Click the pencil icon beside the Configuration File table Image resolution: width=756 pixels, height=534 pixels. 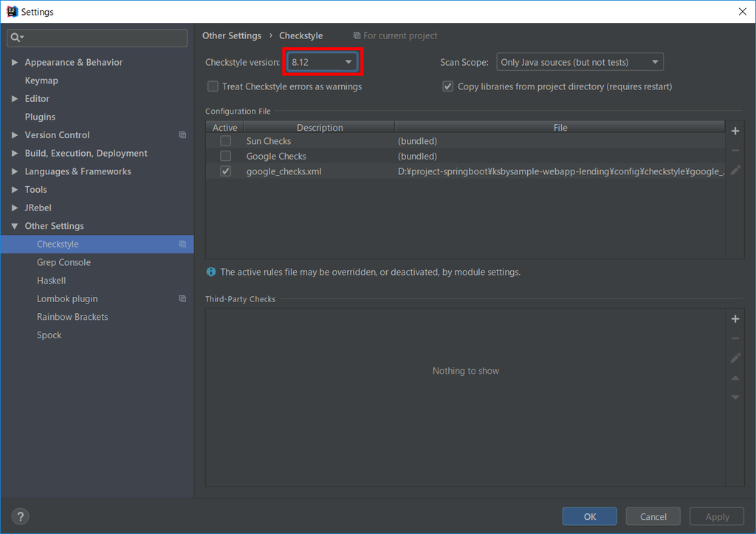[735, 170]
